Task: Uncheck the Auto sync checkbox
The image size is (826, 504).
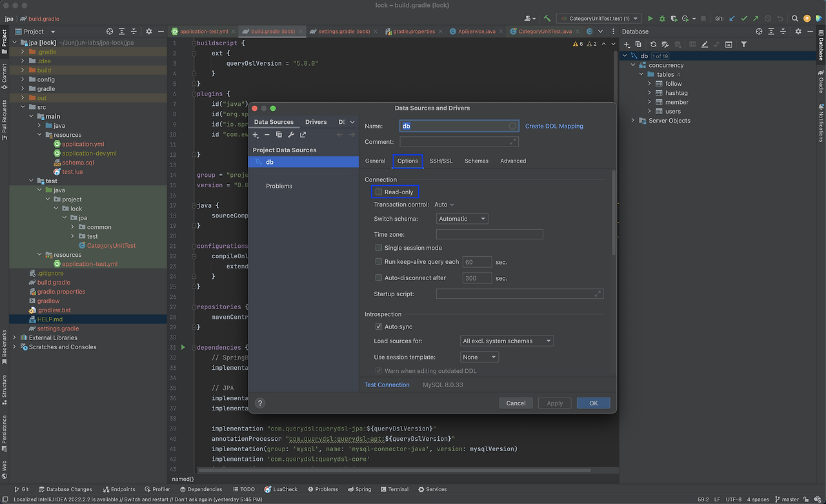Action: [379, 327]
